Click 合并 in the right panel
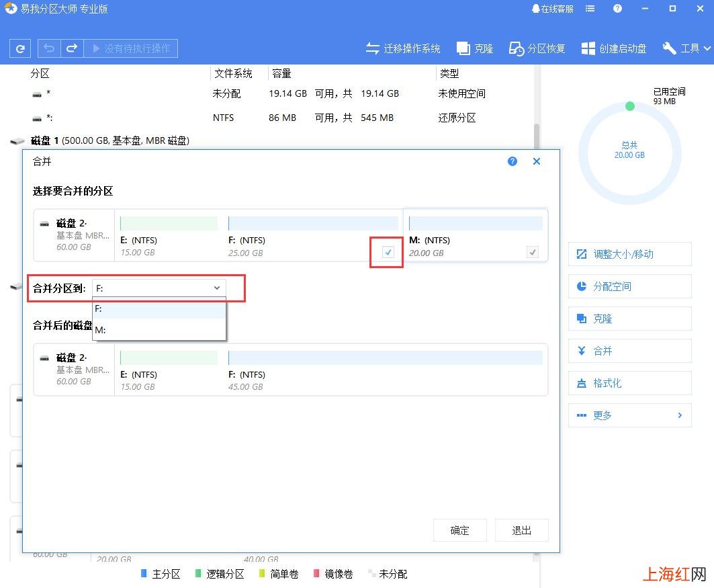The width and height of the screenshot is (714, 588). point(630,351)
